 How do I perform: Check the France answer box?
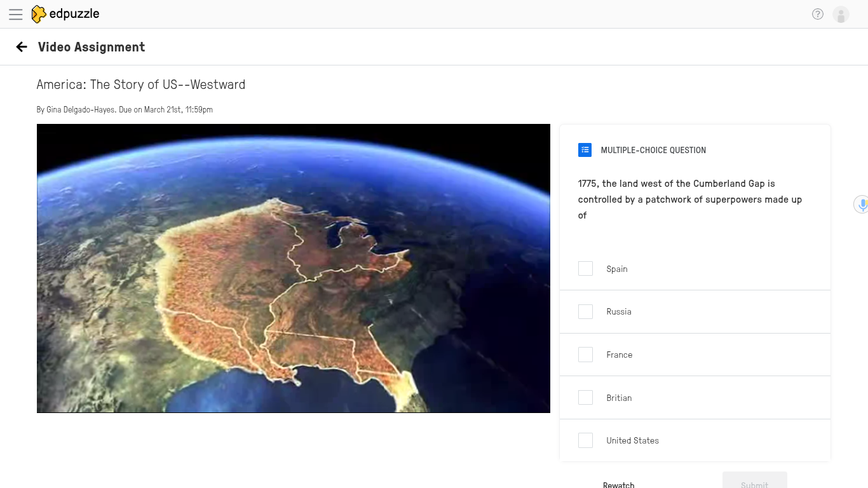[585, 355]
